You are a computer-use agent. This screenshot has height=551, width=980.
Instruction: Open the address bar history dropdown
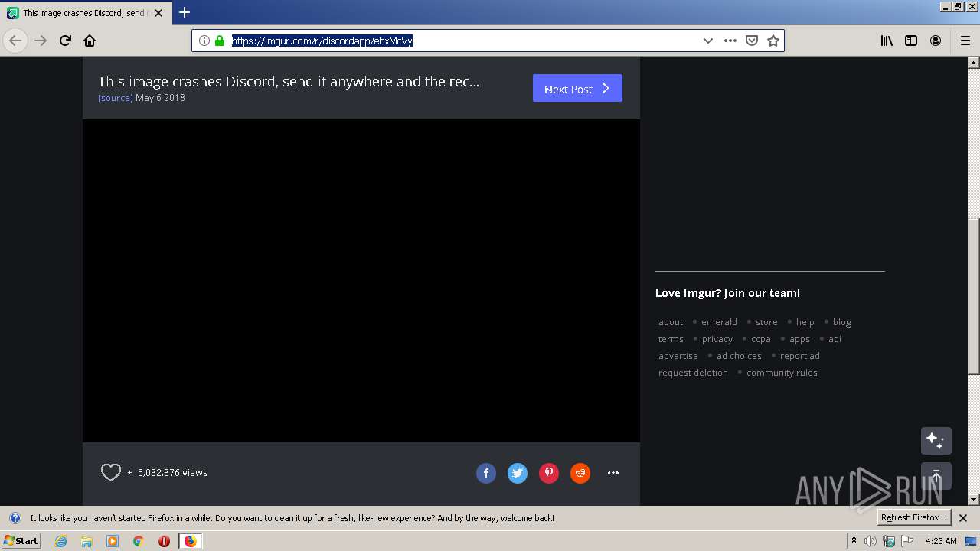click(x=708, y=41)
